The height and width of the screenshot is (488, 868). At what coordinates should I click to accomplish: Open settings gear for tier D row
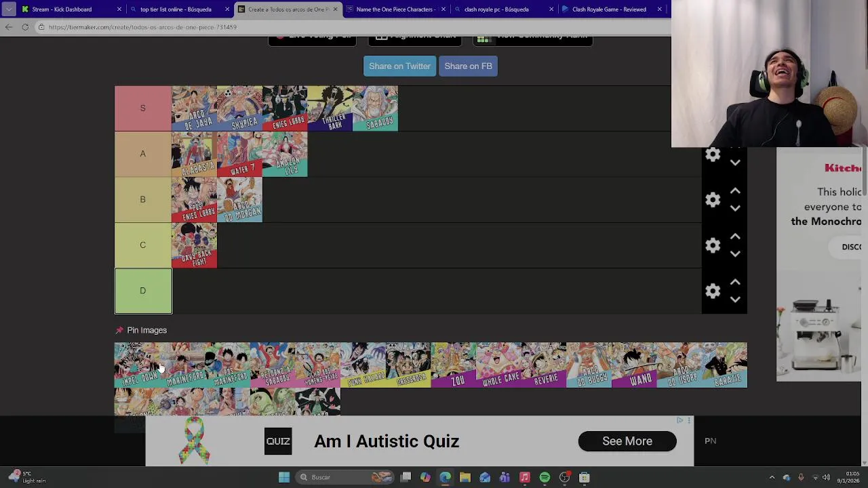[x=713, y=291]
